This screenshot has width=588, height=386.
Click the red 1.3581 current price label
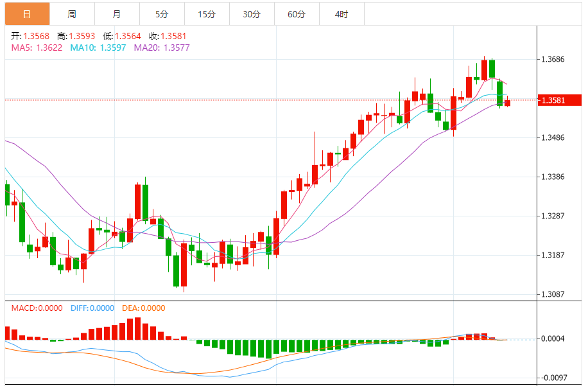(x=560, y=100)
